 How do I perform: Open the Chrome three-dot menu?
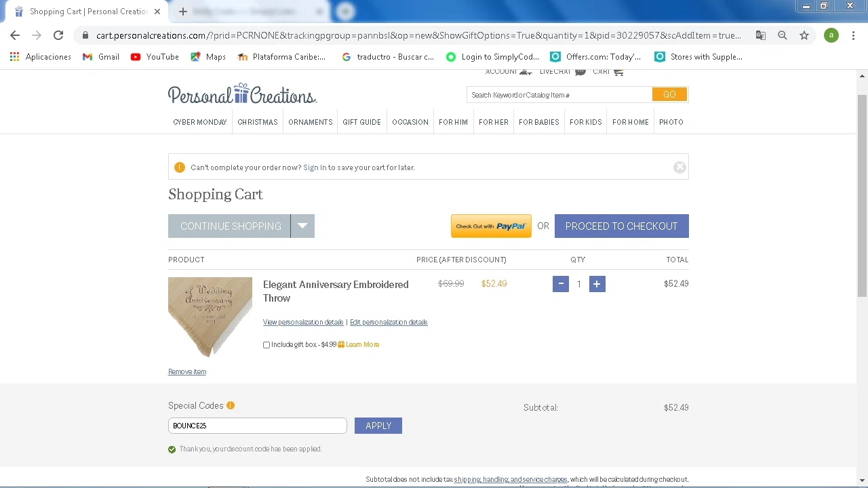[x=853, y=35]
